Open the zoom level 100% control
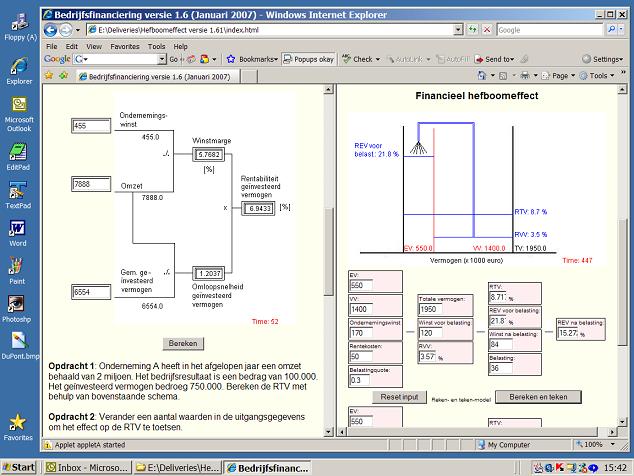 point(596,445)
